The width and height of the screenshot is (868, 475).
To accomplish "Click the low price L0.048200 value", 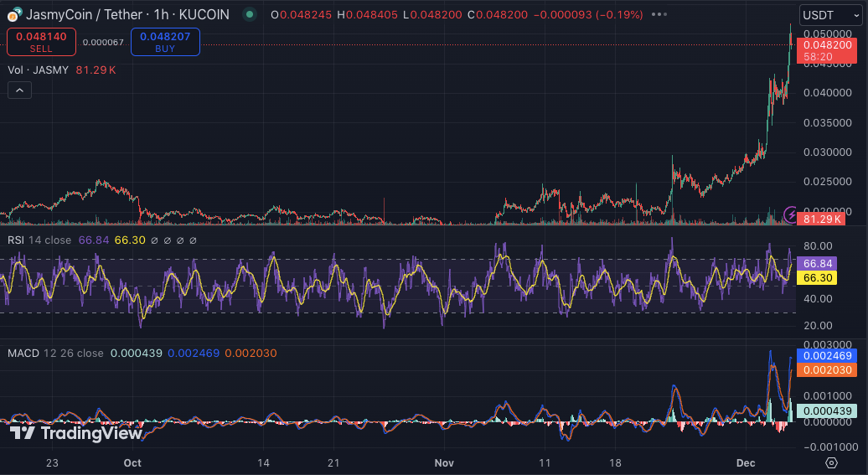I will coord(432,15).
